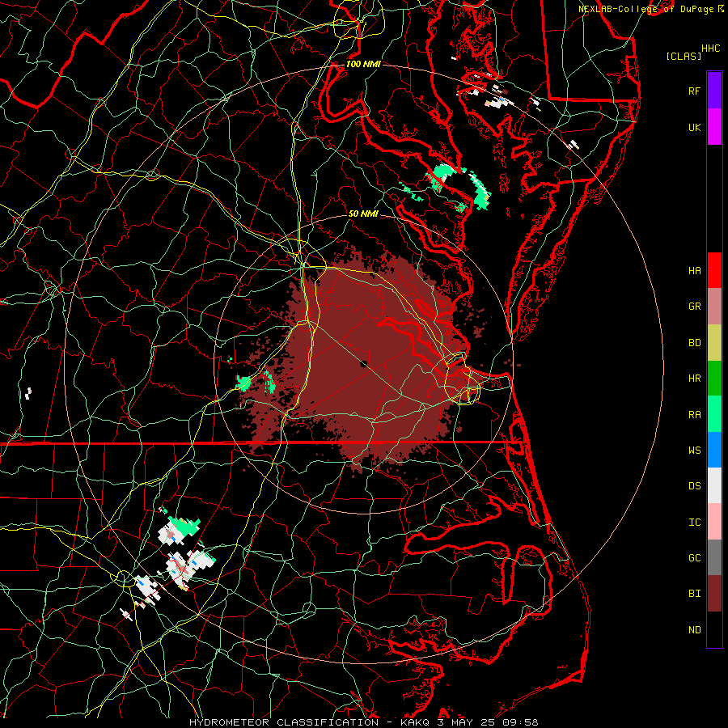
Task: Click the 100 NMI range ring label
Action: (363, 64)
